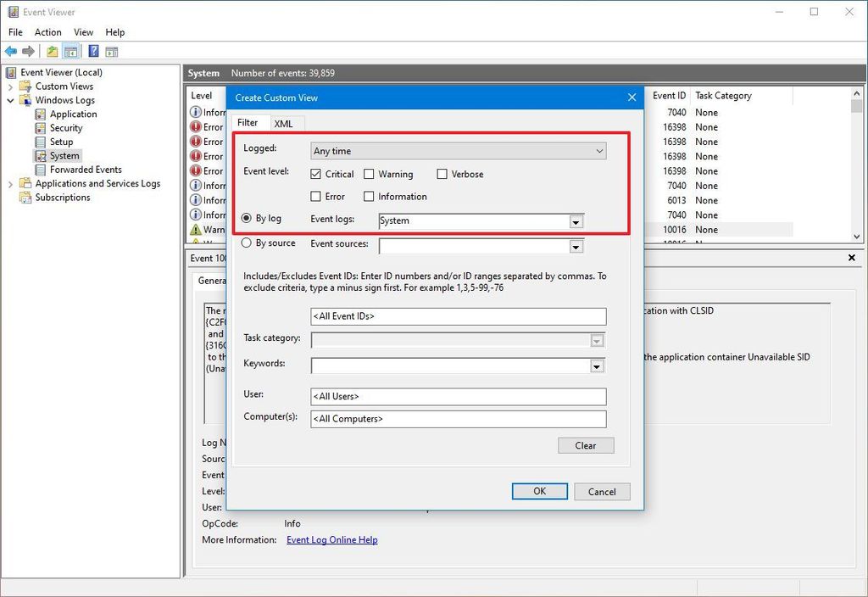Image resolution: width=868 pixels, height=597 pixels.
Task: Click the Clear button in the dialog
Action: point(586,445)
